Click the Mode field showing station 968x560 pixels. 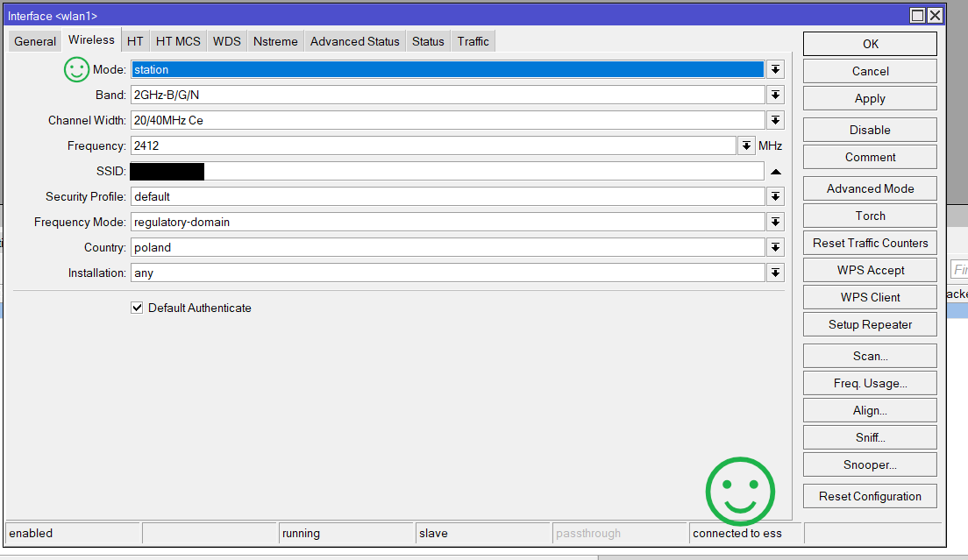click(447, 70)
